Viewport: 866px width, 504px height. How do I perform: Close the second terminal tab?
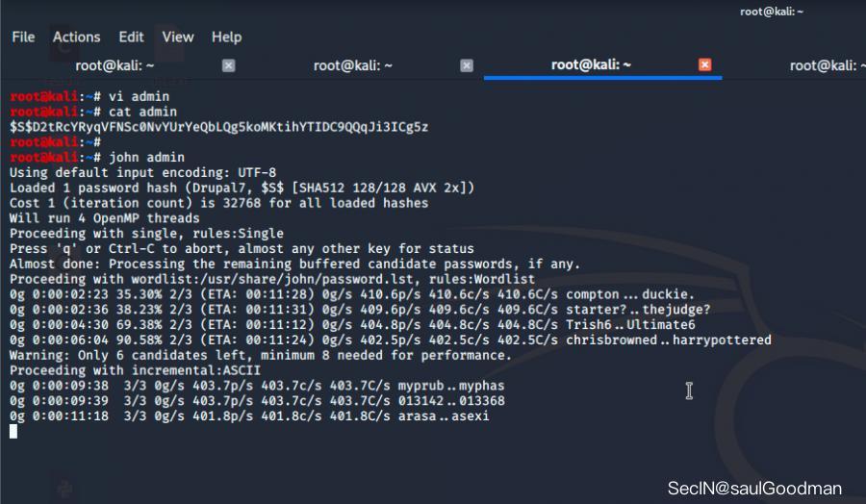[467, 65]
